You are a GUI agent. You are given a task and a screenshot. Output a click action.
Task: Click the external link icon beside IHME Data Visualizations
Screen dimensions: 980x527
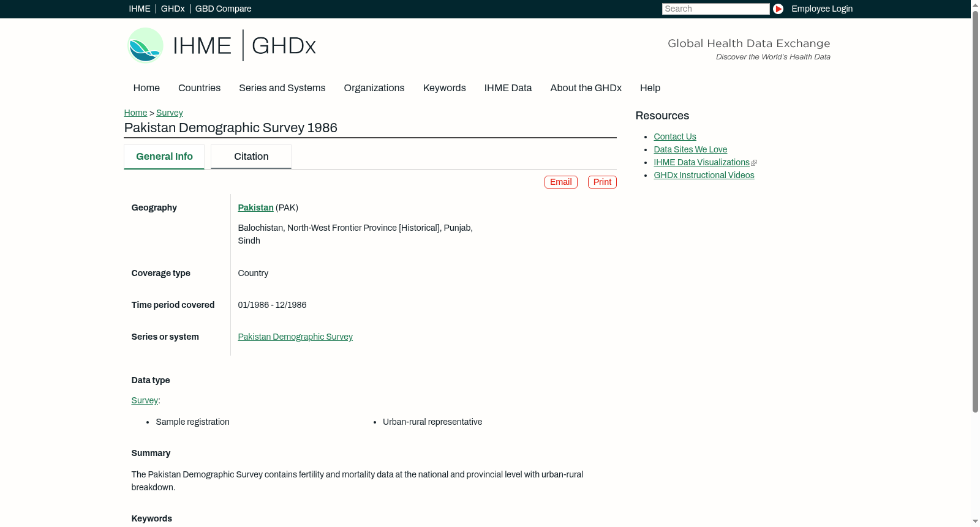tap(754, 163)
